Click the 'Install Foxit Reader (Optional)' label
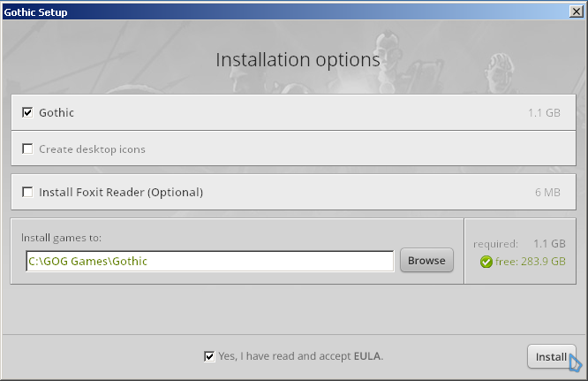 (x=121, y=192)
